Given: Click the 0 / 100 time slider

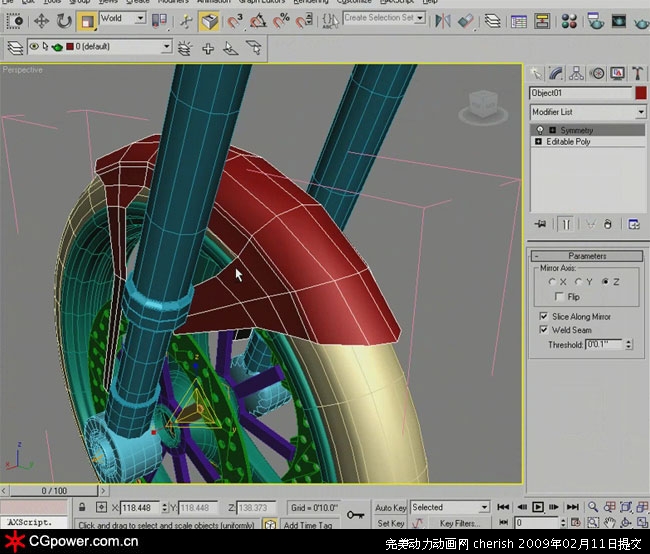Looking at the screenshot, I should click(54, 491).
